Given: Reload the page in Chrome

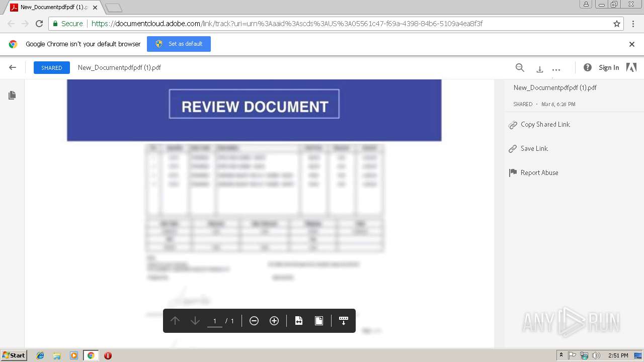Looking at the screenshot, I should [39, 24].
